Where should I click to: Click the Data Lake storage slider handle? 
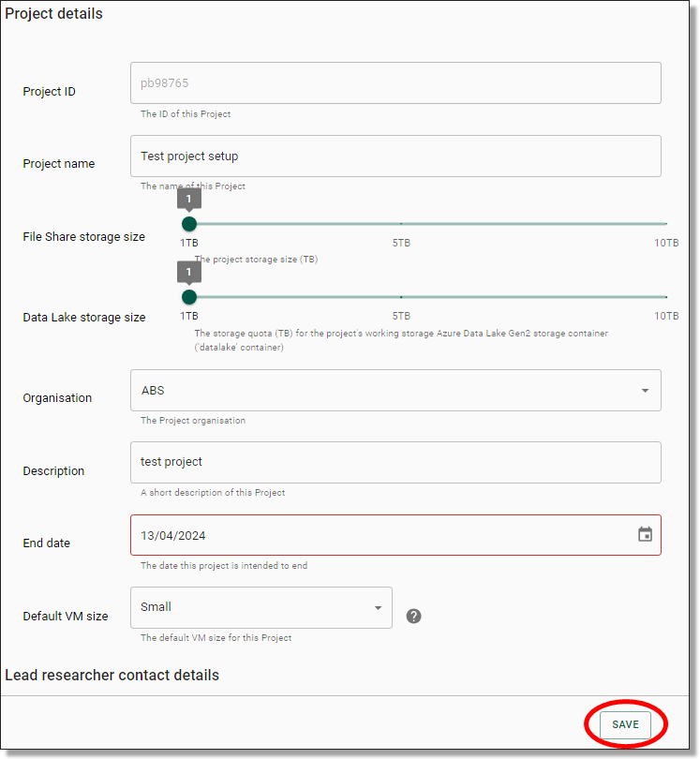point(189,296)
